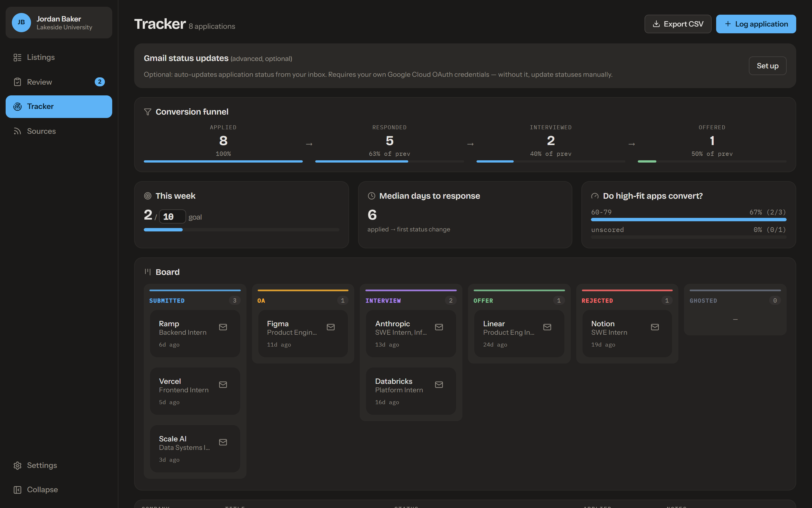812x508 pixels.
Task: Click the download icon in Export CSV
Action: (x=656, y=24)
